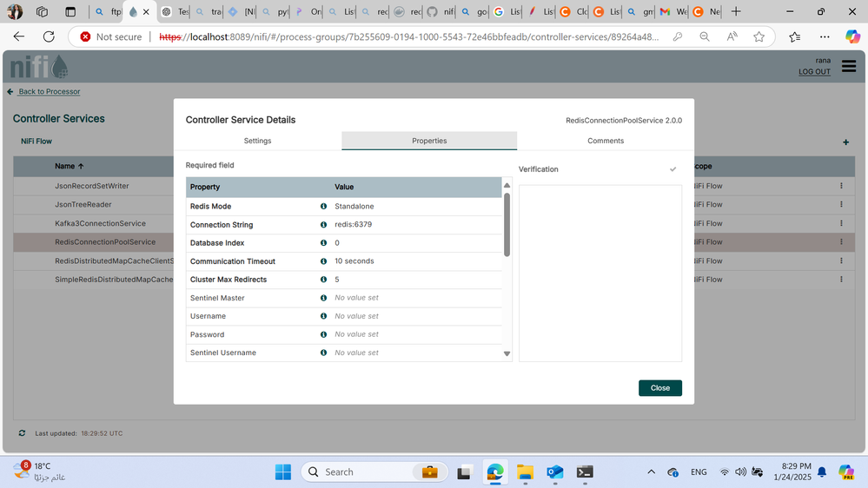
Task: Click the info icon for Sentinel Master
Action: click(x=323, y=298)
